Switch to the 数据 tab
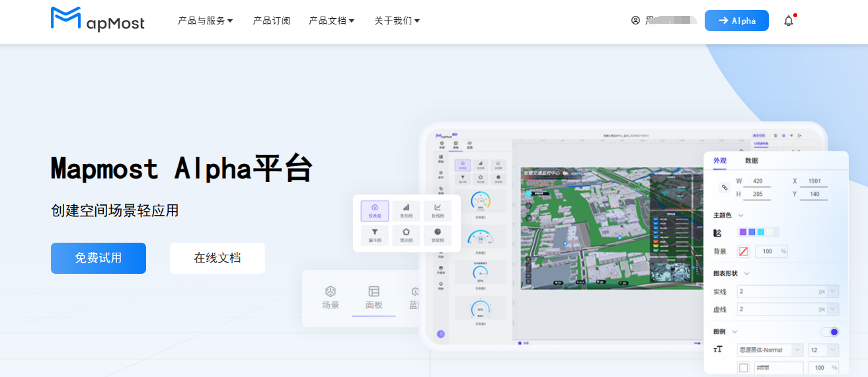Screen dimensions: 868x377 tap(752, 161)
